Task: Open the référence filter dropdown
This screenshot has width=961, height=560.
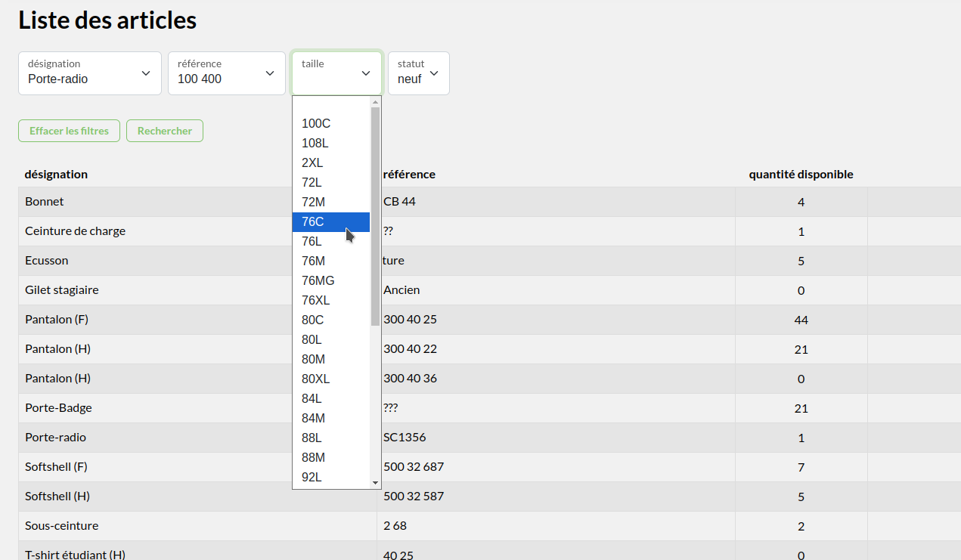Action: point(226,73)
